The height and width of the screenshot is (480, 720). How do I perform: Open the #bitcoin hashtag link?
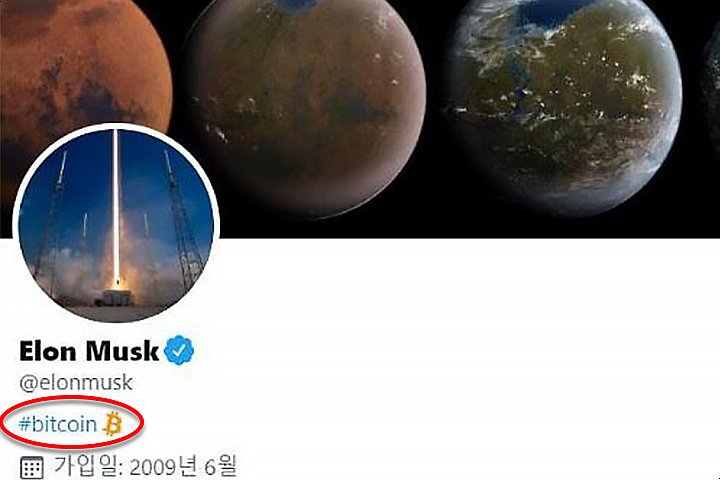click(x=58, y=424)
